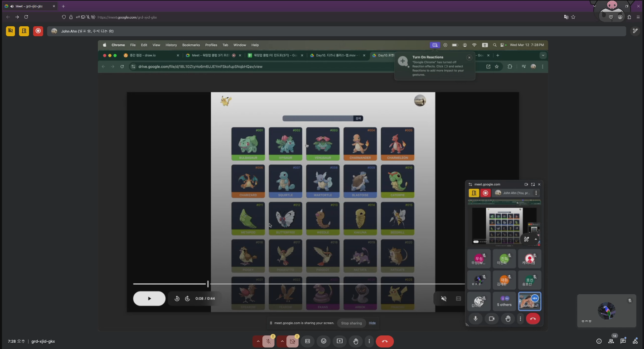Screen dimensions: 644x349
Task: Click the browser forward arrow
Action: (17, 17)
